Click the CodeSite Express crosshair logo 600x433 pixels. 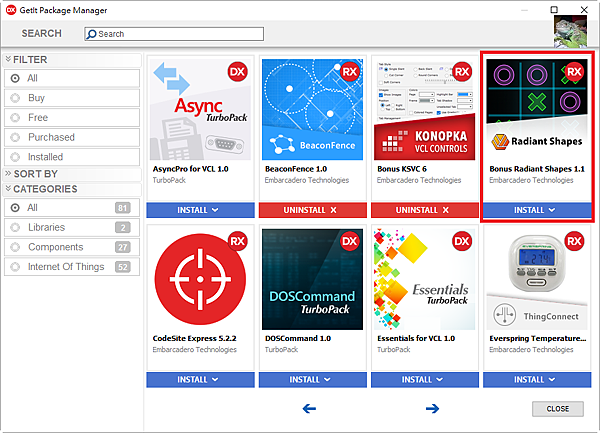(x=201, y=279)
